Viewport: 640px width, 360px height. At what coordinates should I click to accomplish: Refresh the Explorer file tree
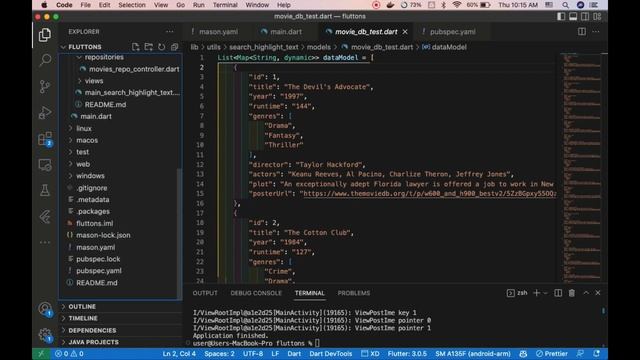coord(162,47)
